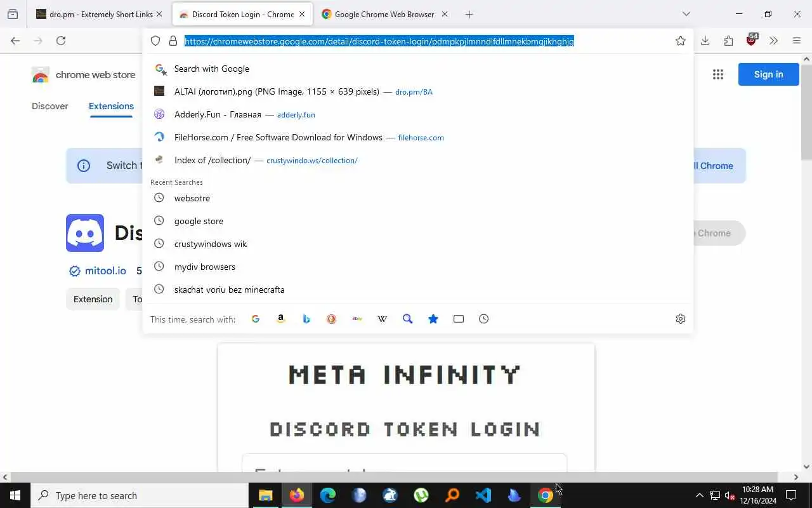Viewport: 812px width, 508px height.
Task: Search in Bookmarks star icon
Action: click(x=433, y=319)
